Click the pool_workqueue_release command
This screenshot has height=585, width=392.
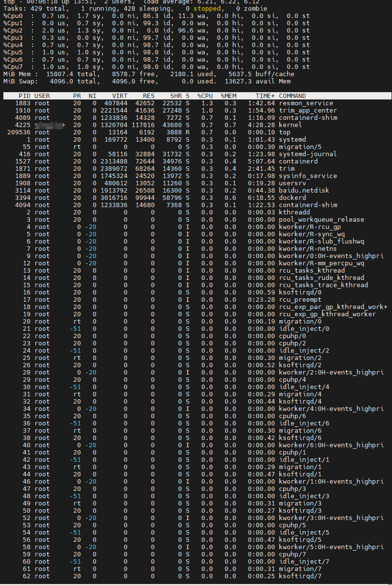(321, 220)
